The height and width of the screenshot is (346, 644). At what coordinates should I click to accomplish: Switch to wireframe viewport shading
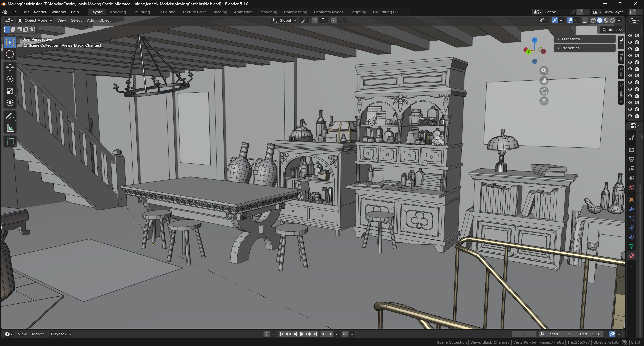point(593,20)
